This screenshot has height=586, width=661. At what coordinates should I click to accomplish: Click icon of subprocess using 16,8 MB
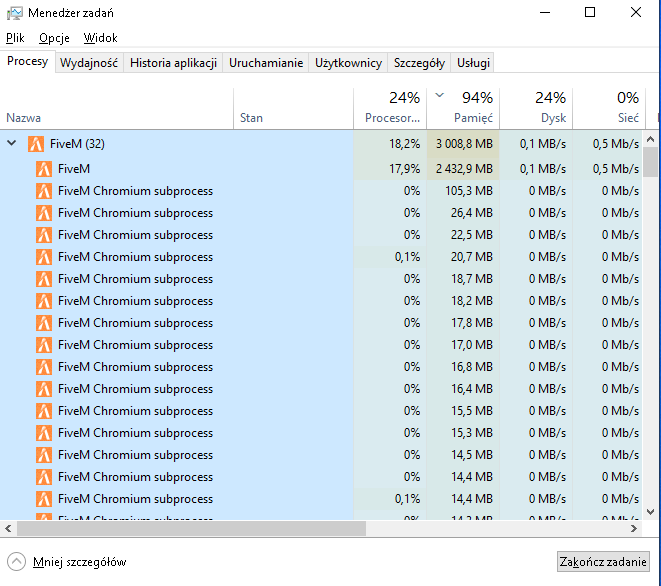tap(44, 367)
